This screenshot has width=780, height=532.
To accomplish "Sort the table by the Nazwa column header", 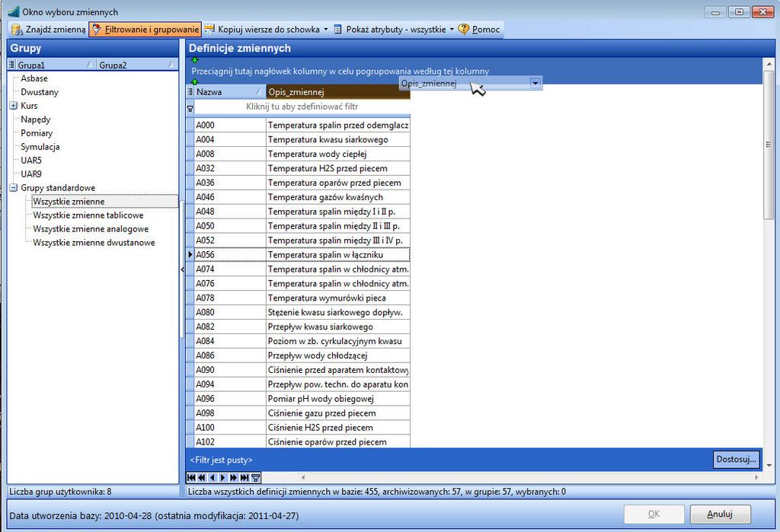I will click(x=230, y=92).
